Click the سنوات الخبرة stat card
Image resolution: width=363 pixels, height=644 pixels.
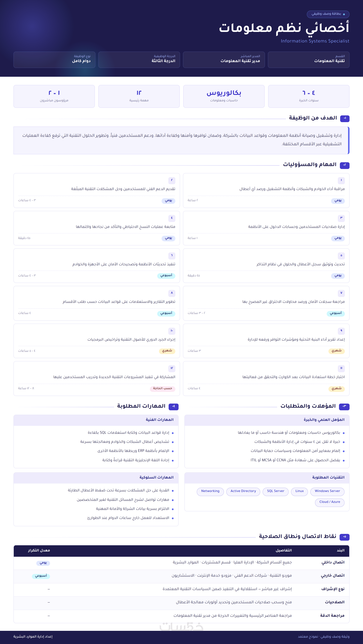[309, 96]
